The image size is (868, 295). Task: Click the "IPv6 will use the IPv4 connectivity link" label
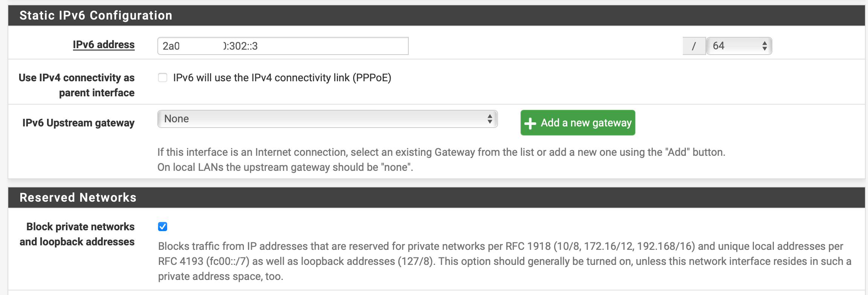(282, 78)
